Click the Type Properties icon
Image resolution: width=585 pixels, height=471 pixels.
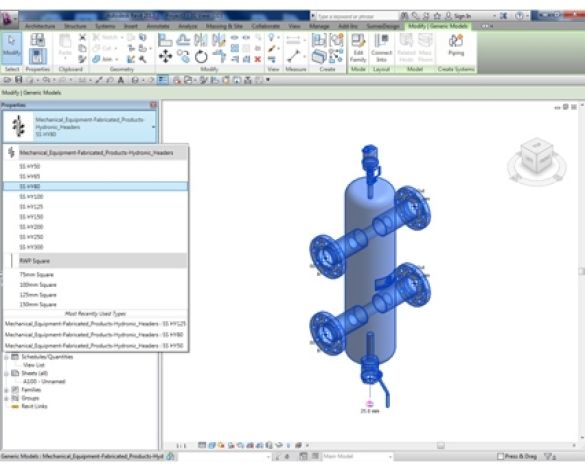[x=37, y=40]
